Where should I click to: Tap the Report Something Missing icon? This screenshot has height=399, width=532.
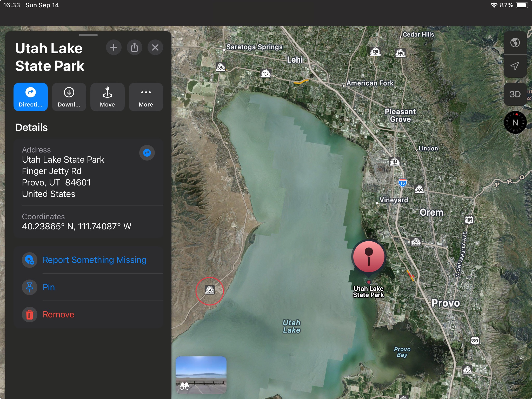pos(30,260)
